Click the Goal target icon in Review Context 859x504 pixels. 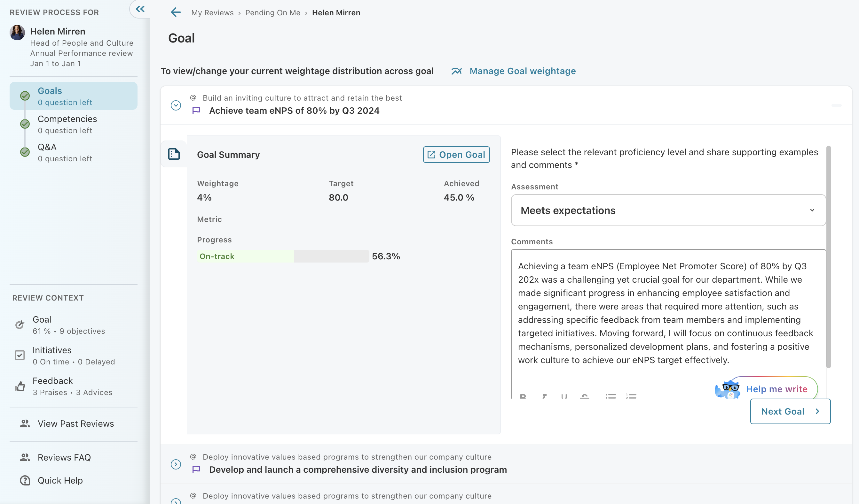20,325
